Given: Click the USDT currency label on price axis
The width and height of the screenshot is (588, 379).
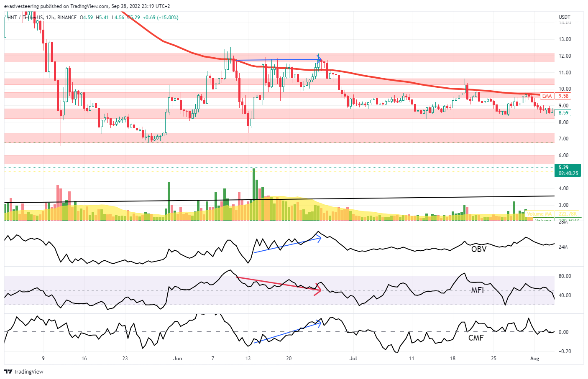Looking at the screenshot, I should [x=565, y=17].
